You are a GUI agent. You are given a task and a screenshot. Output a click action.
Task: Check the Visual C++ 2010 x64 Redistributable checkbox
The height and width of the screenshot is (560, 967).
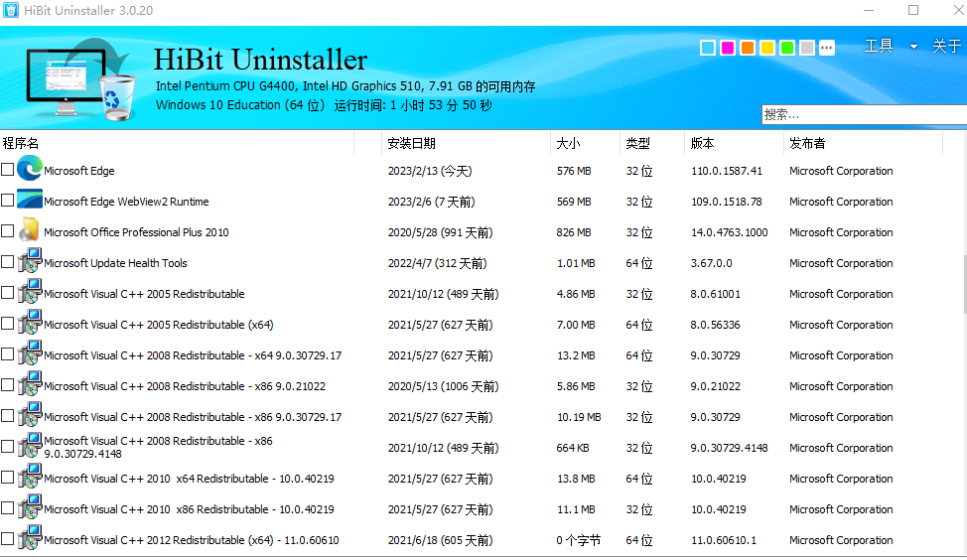[7, 478]
